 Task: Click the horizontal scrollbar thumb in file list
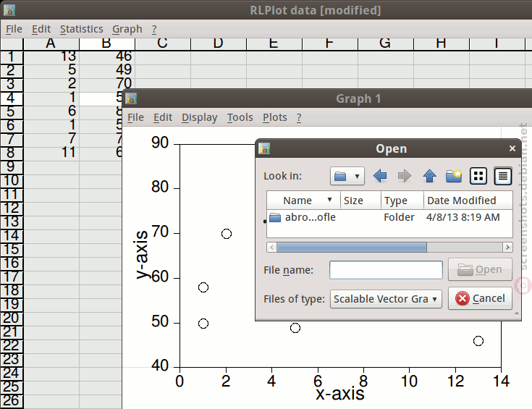click(x=352, y=247)
